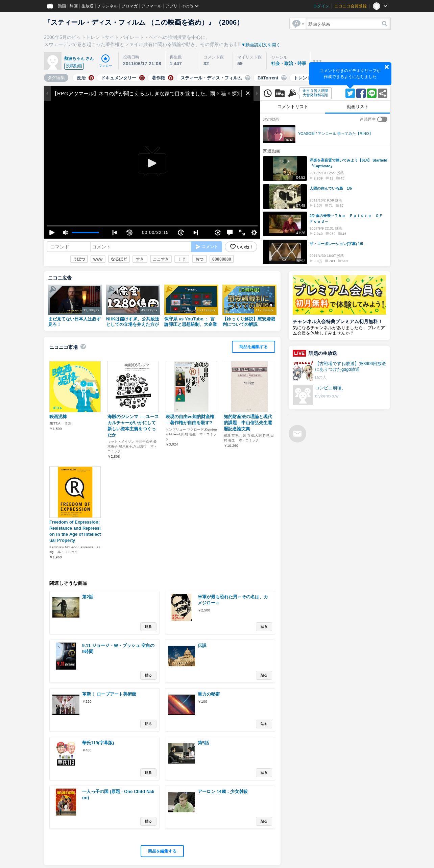
Task: Click the Niconico TV logo icon in header
Action: 50,6
